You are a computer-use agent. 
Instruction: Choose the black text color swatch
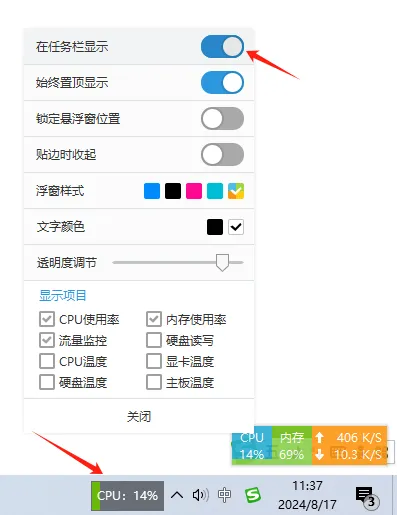point(215,227)
